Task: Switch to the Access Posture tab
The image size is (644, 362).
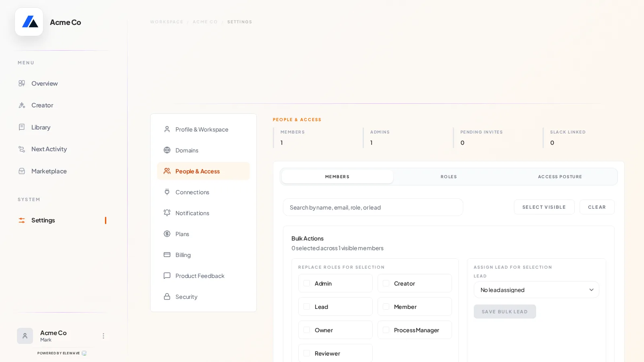Action: (x=560, y=177)
